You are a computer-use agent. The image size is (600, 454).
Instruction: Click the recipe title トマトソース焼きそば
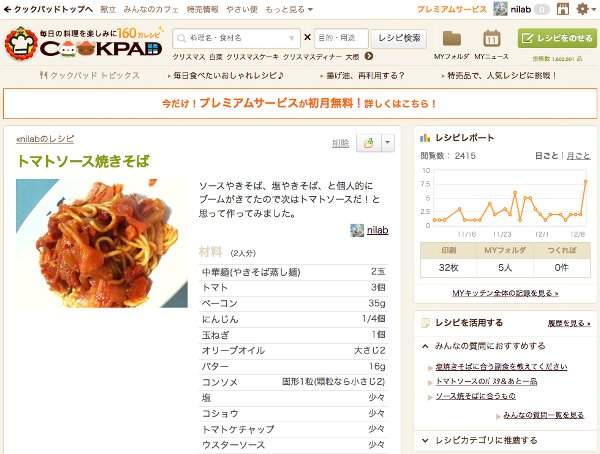point(83,161)
